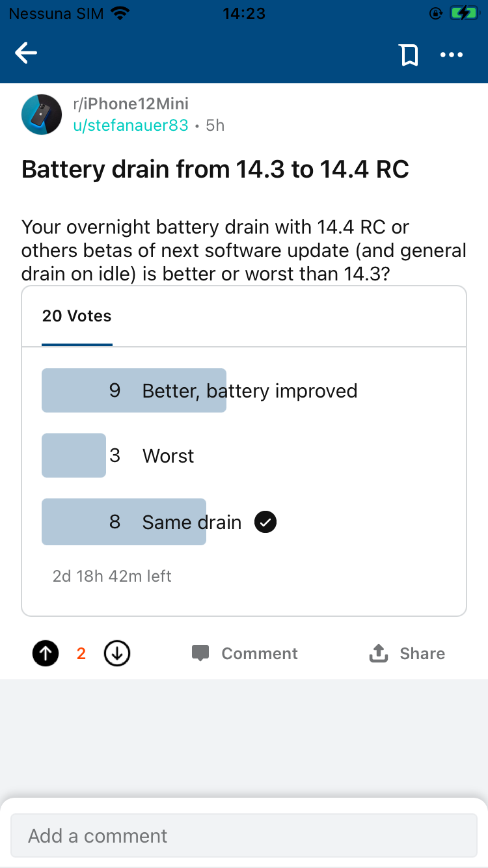Switch to the 20 Votes tab
The height and width of the screenshot is (868, 488).
coord(77,316)
